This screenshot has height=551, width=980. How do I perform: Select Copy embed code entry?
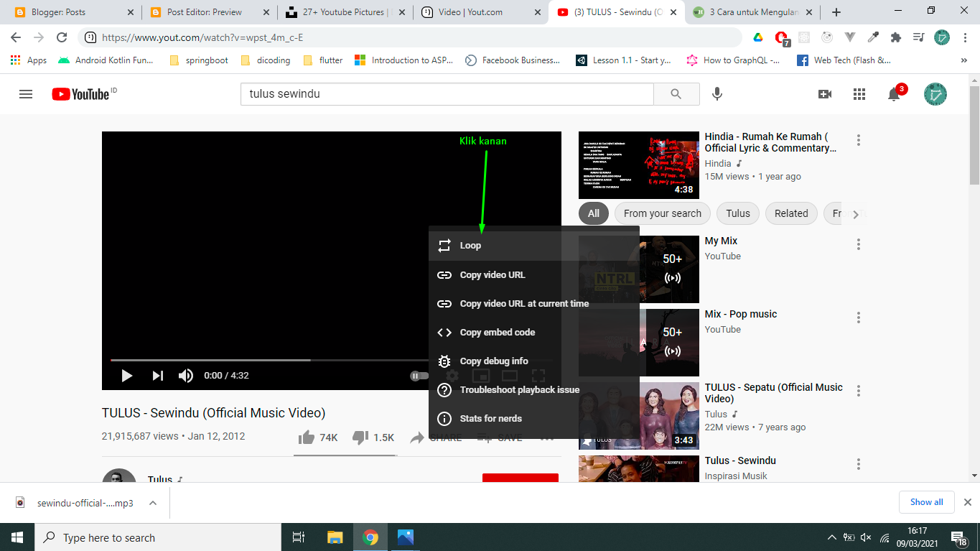(533, 332)
